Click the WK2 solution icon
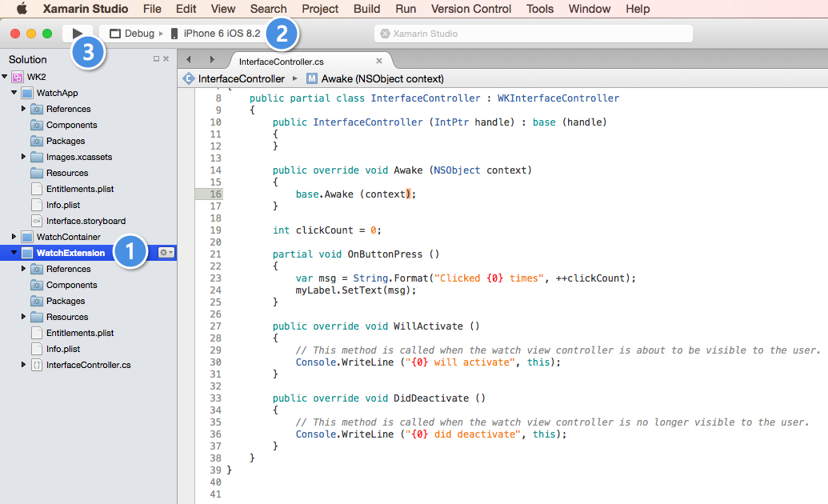 pyautogui.click(x=18, y=77)
